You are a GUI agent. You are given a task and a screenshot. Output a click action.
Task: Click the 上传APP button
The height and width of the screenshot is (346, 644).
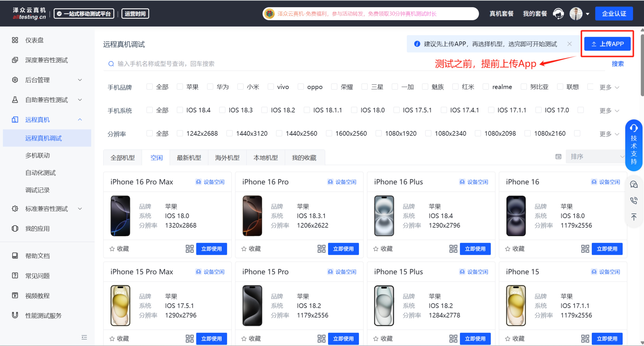tap(607, 44)
